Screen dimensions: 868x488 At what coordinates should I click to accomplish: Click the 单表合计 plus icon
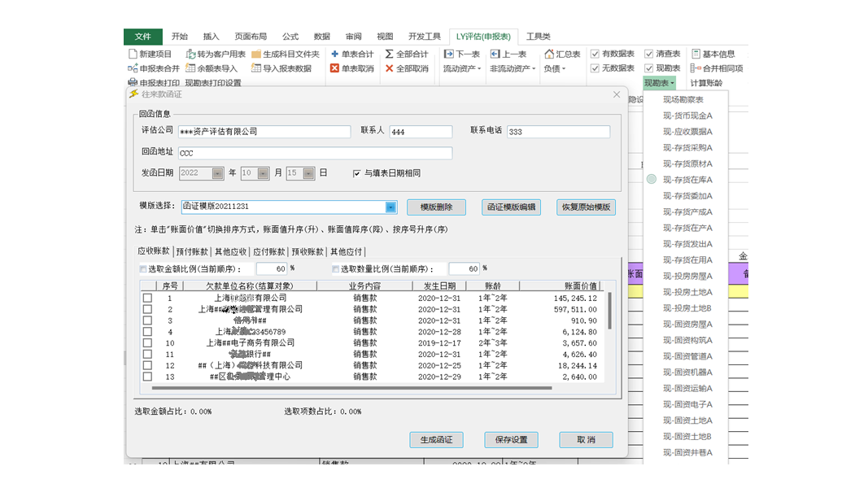(334, 54)
